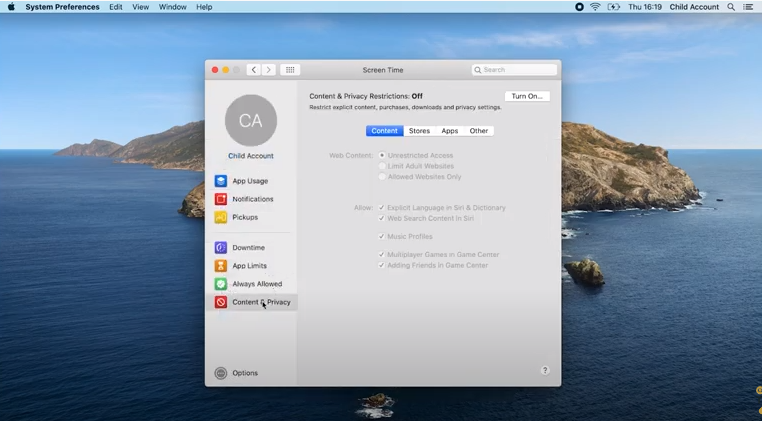
Task: Click the battery status icon
Action: pyautogui.click(x=614, y=7)
